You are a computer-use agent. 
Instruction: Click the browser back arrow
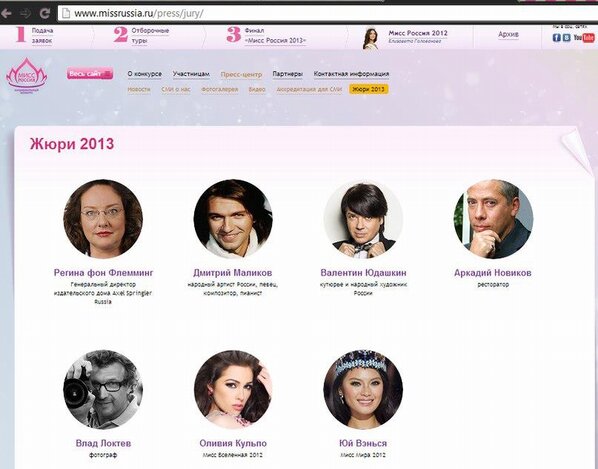point(6,14)
